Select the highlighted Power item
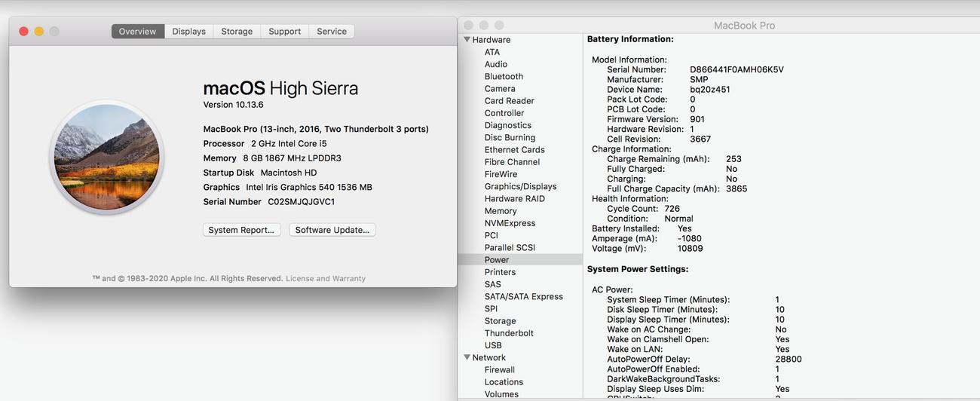The height and width of the screenshot is (401, 980). point(520,259)
